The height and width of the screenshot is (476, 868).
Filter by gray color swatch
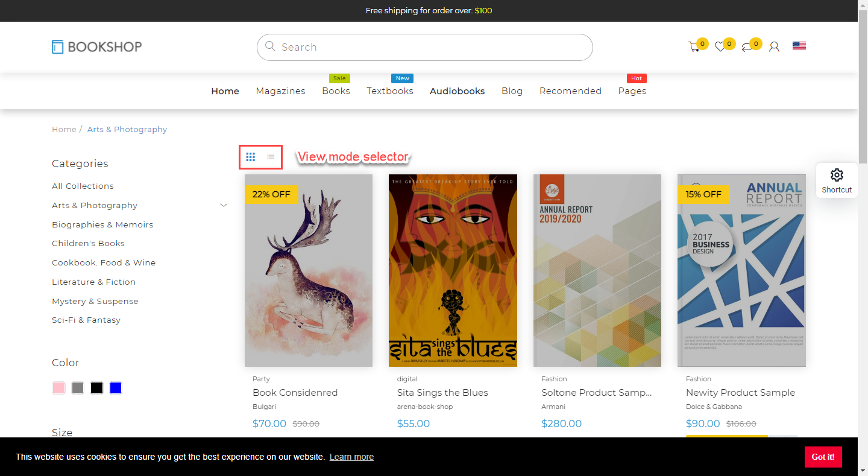[x=78, y=388]
